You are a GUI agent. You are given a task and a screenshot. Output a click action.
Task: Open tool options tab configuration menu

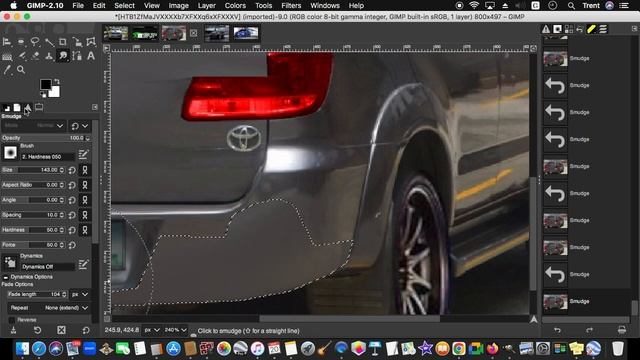pos(95,107)
